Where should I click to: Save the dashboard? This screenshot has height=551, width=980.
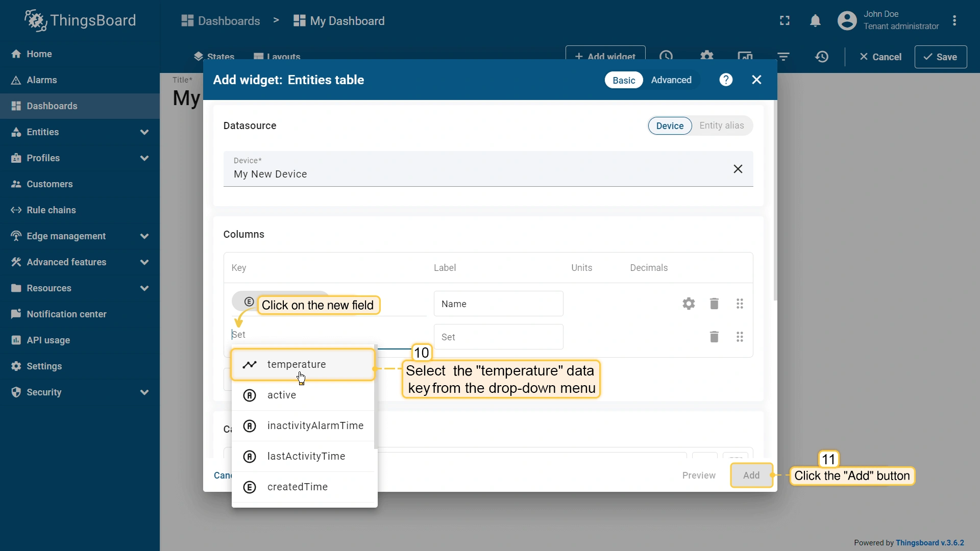940,57
